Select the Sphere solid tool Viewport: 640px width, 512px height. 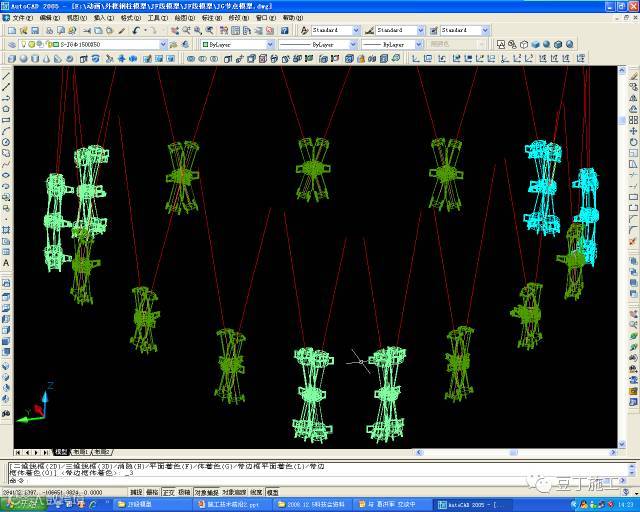(x=23, y=59)
